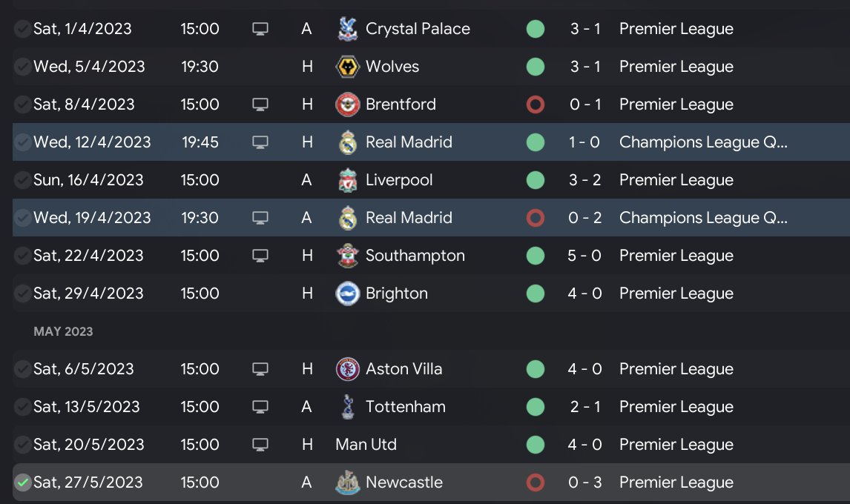Click the Crystal Palace club badge
This screenshot has width=850, height=504.
point(346,29)
